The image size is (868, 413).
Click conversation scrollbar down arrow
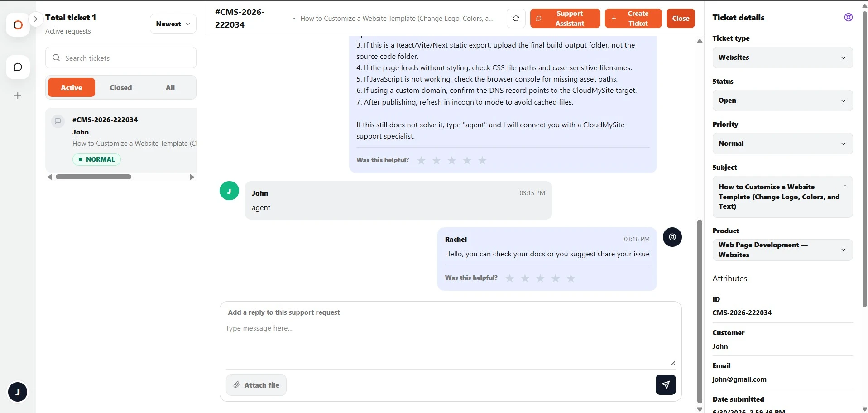coord(700,409)
